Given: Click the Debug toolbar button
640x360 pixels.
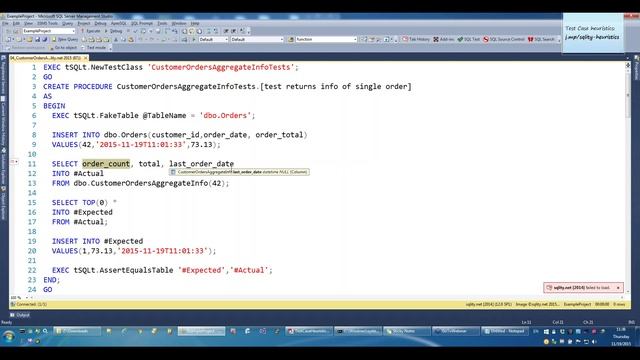Looking at the screenshot, I should pyautogui.click(x=114, y=31).
